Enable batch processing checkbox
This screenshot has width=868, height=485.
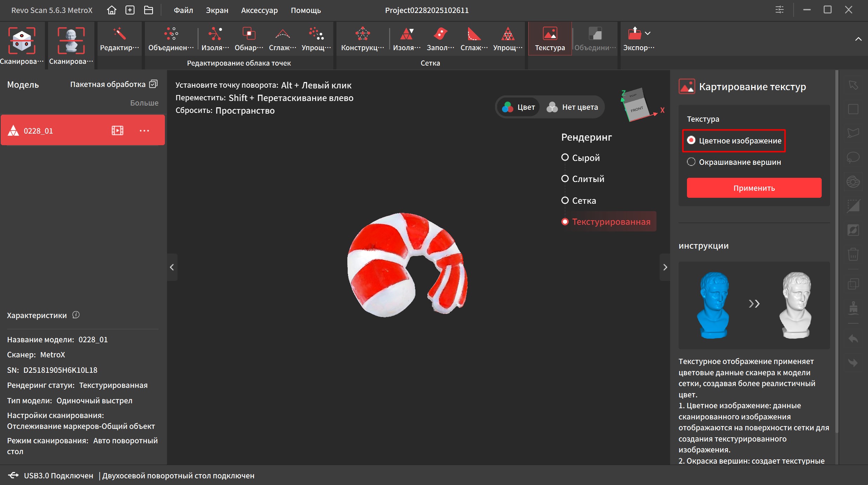[153, 84]
